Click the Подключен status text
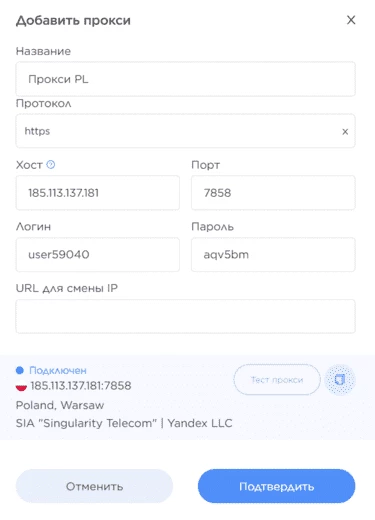 (58, 370)
